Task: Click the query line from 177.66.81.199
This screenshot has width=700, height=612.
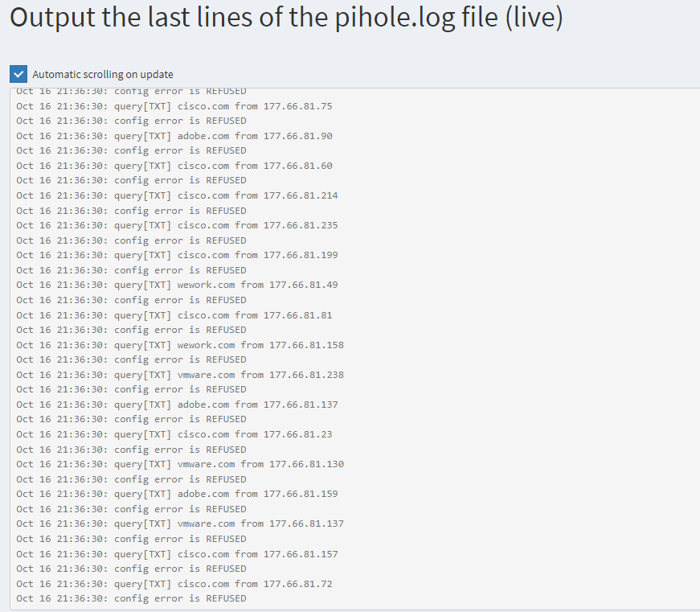Action: coord(178,255)
